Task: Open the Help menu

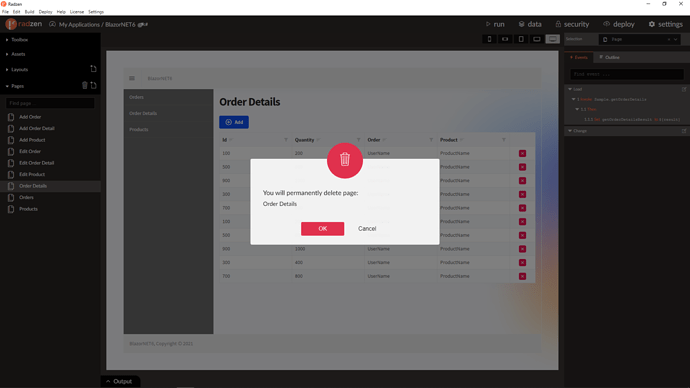Action: coord(61,12)
